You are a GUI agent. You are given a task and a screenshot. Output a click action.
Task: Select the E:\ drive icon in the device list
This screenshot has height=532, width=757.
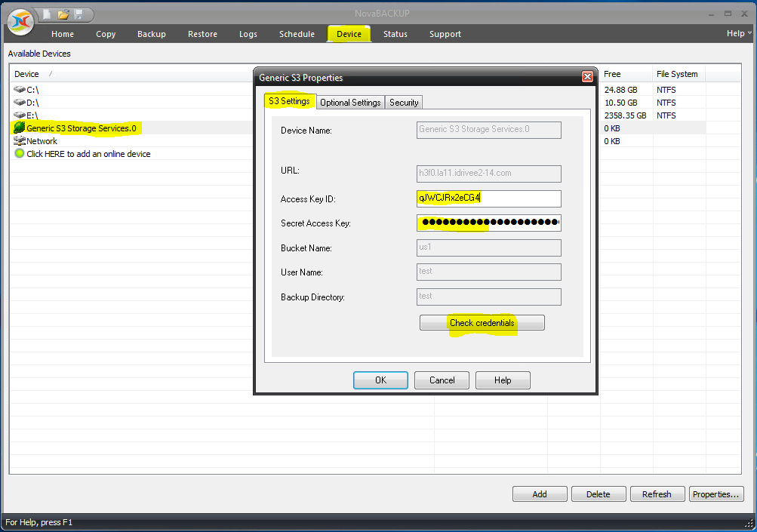click(x=20, y=115)
